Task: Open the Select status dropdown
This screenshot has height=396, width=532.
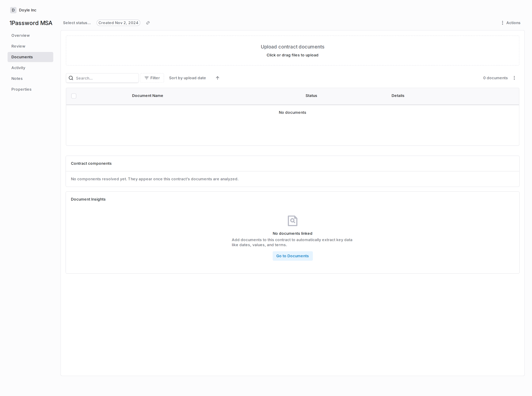Action: click(x=77, y=23)
